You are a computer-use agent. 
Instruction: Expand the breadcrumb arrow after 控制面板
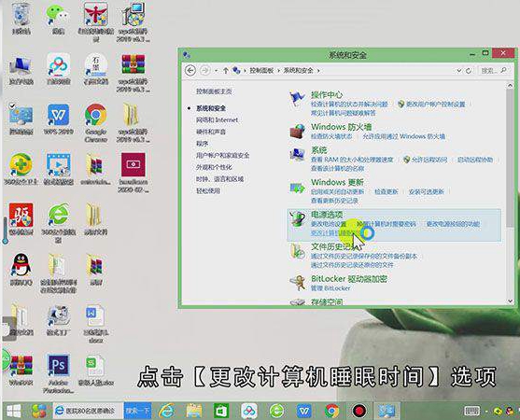click(x=278, y=71)
